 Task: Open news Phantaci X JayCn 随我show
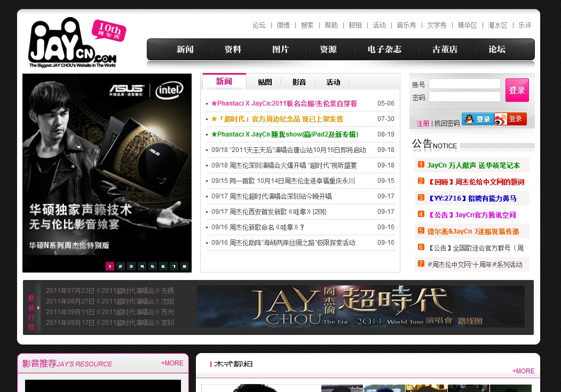pos(285,134)
